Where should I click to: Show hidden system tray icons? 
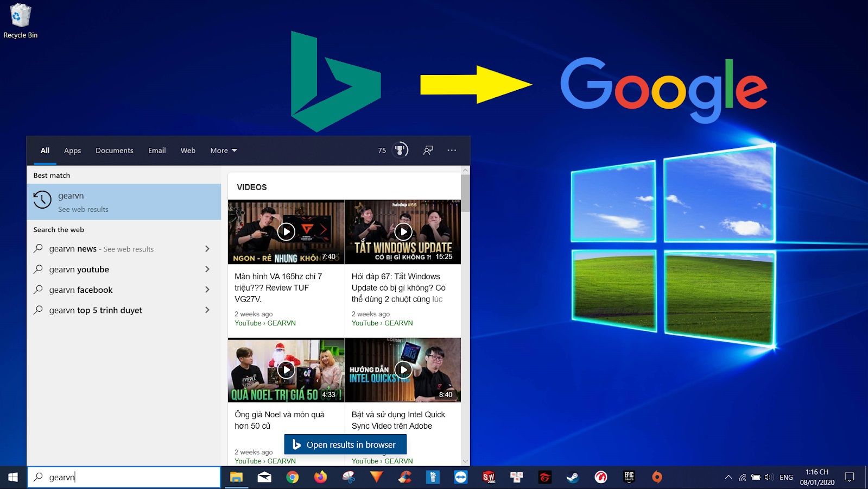click(x=728, y=477)
